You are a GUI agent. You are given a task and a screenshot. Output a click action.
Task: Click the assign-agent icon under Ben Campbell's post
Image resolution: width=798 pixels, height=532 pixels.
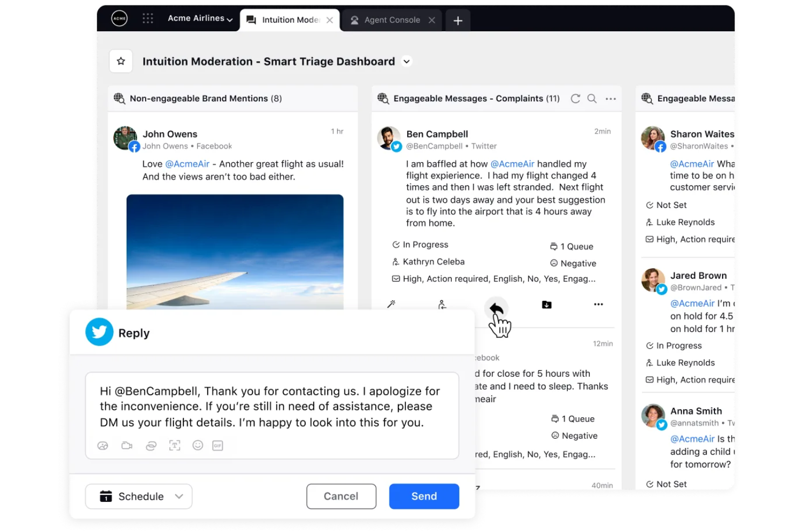point(442,305)
